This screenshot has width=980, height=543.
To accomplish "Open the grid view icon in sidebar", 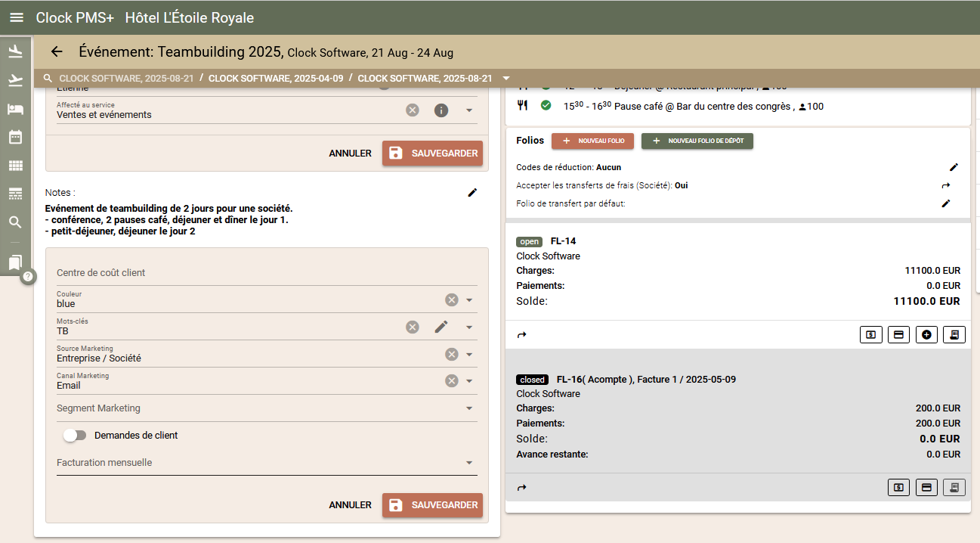I will point(15,166).
